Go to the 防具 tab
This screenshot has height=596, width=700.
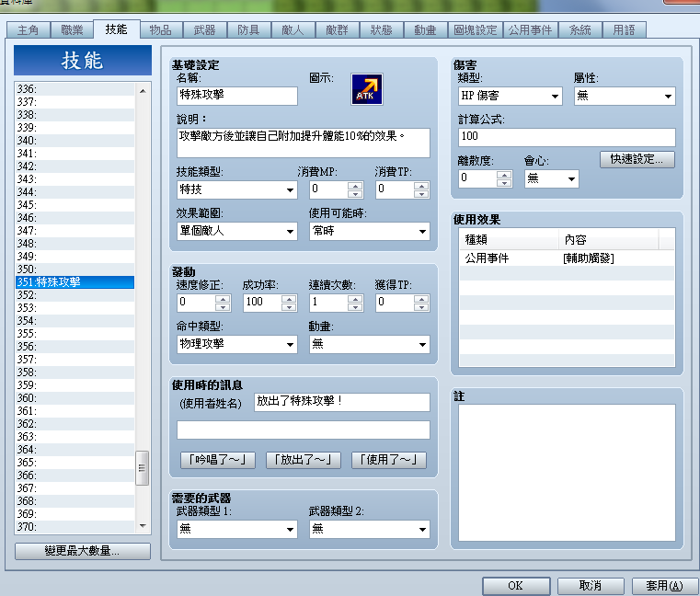point(248,30)
